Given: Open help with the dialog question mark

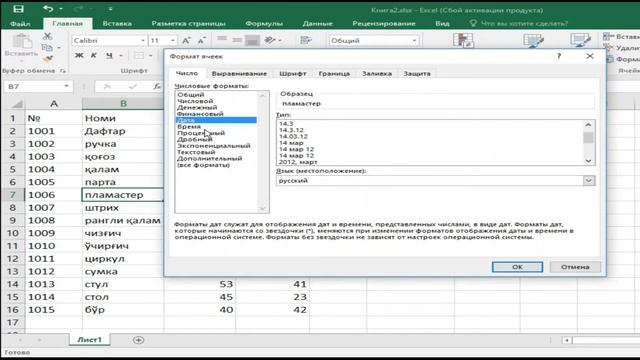Looking at the screenshot, I should point(559,56).
